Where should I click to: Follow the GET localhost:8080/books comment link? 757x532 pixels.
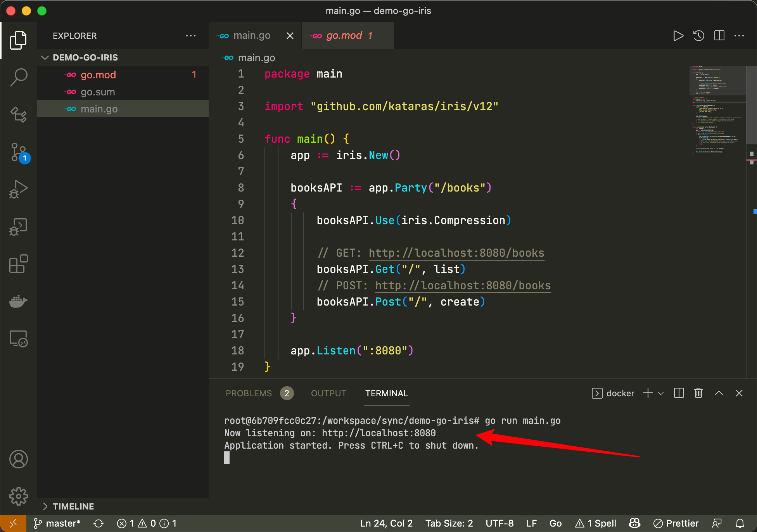point(456,253)
